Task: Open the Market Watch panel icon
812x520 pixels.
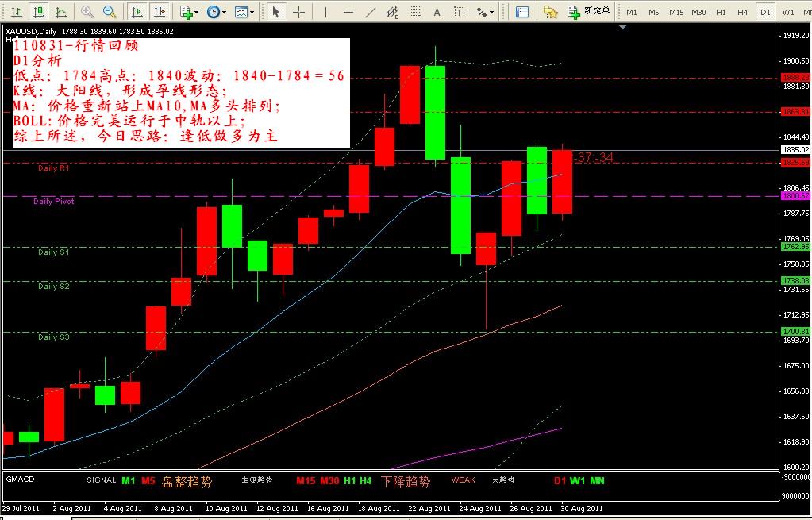Action: tap(521, 12)
